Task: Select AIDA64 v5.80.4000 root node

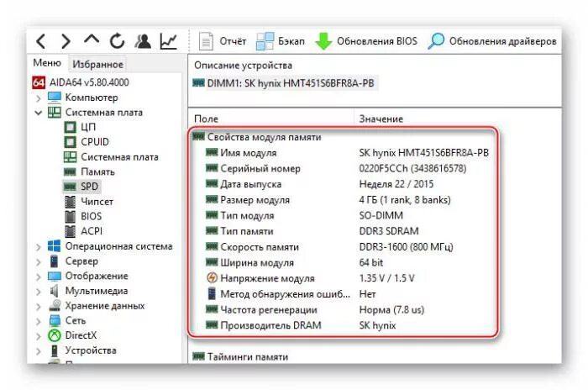Action: tap(81, 82)
